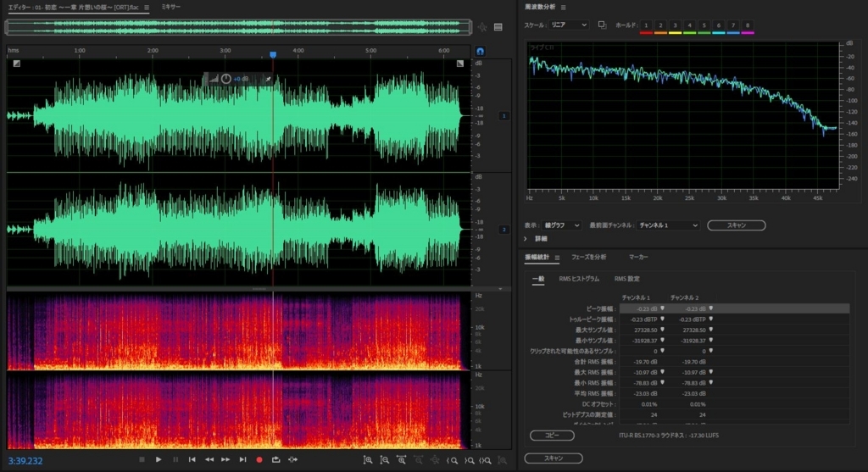Open RMS 設定 sub-tab

[626, 279]
